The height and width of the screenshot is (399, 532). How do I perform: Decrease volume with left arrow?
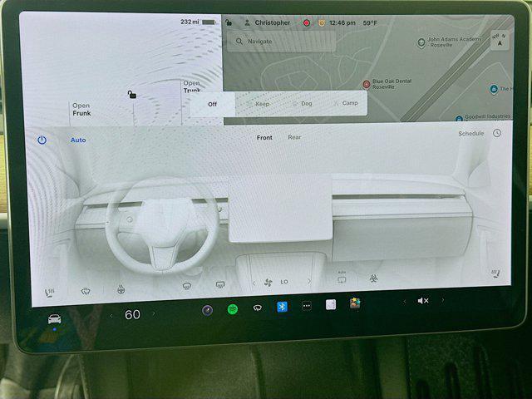pos(404,301)
